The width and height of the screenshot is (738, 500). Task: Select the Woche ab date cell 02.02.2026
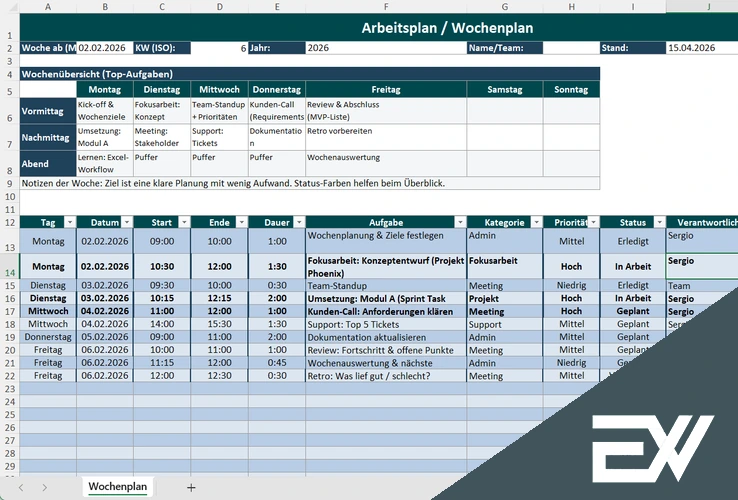(x=104, y=47)
